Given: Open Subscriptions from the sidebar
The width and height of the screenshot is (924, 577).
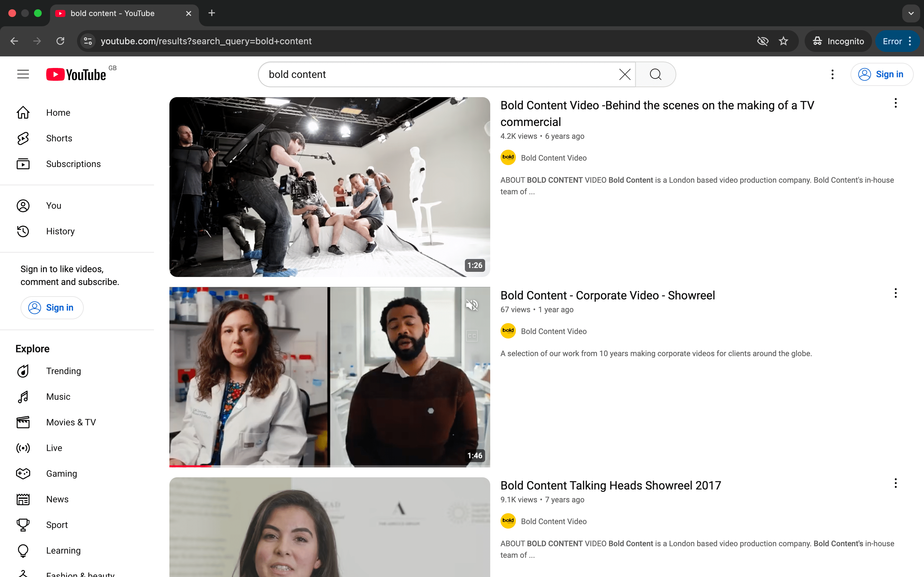Looking at the screenshot, I should [x=73, y=164].
